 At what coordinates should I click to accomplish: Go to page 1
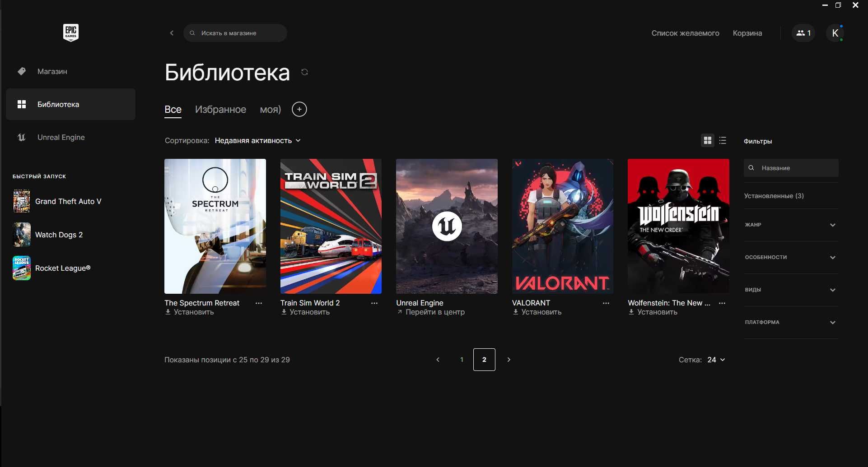point(462,360)
